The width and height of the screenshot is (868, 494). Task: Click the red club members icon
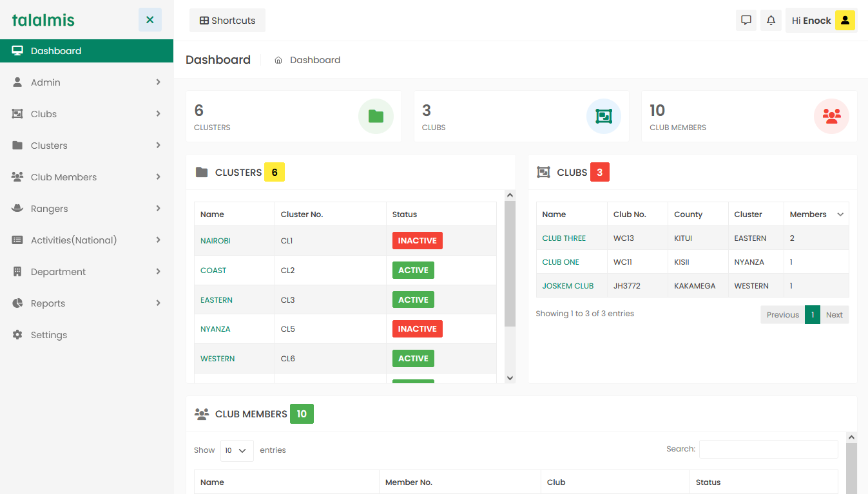(831, 116)
